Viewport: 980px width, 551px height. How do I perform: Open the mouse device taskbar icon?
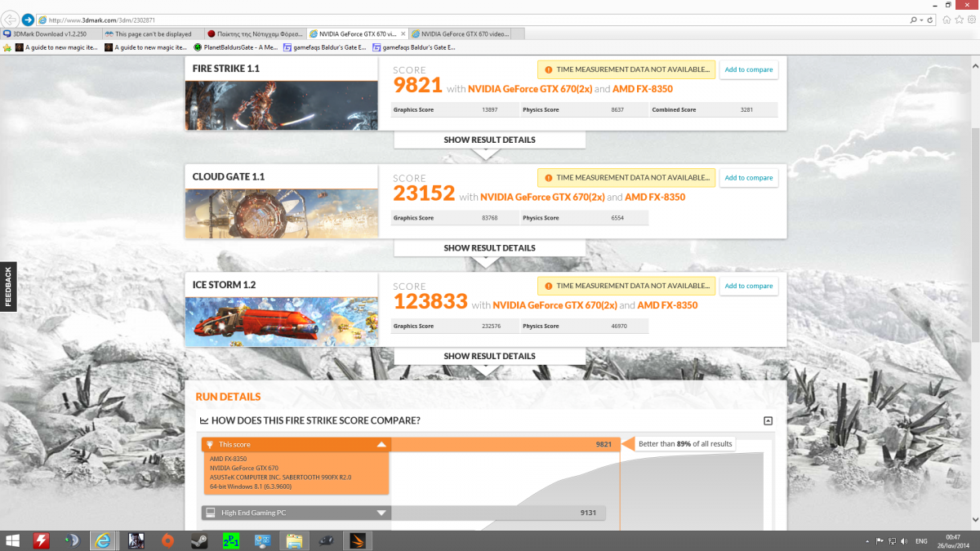[326, 540]
